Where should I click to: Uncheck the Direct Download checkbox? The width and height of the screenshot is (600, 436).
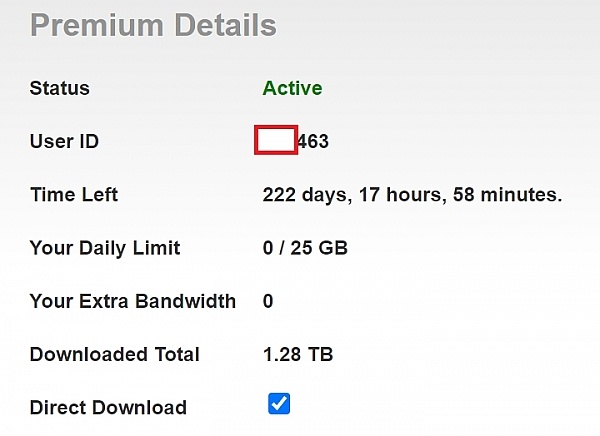[x=279, y=404]
